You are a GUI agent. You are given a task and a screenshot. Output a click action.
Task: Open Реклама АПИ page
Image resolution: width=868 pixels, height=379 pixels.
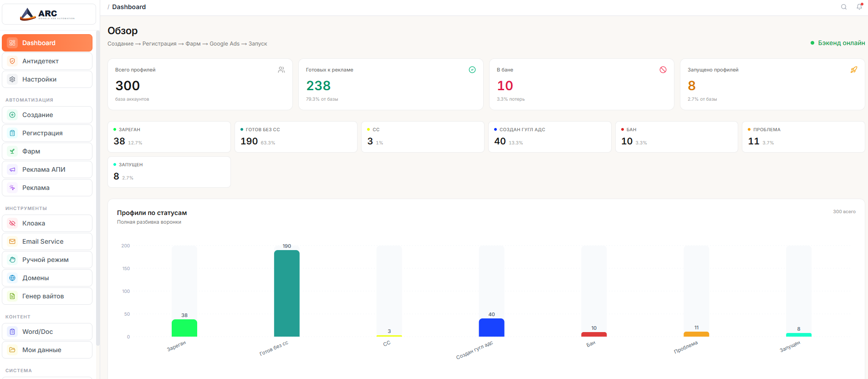(x=47, y=169)
